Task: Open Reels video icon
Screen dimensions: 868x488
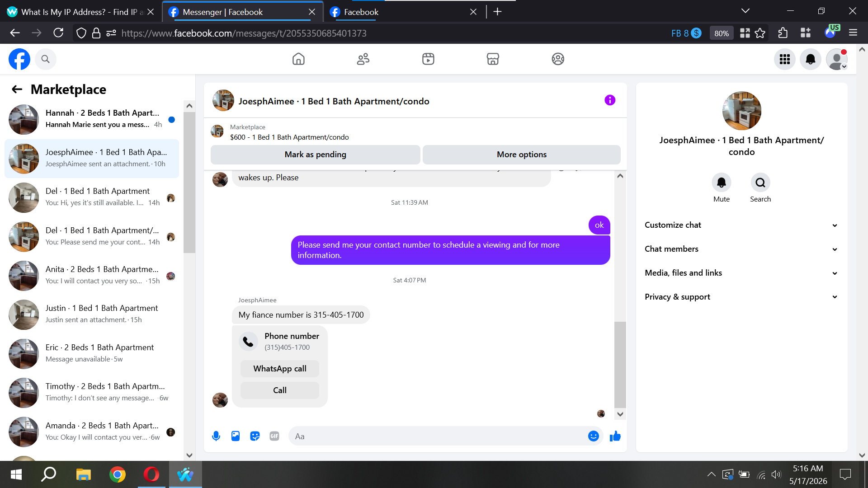Action: pos(428,59)
